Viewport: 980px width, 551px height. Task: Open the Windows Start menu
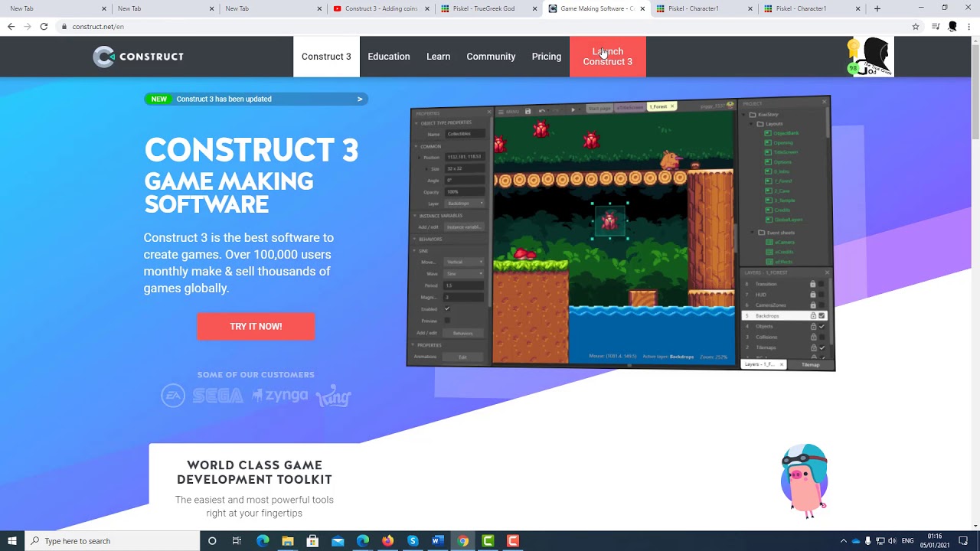[12, 541]
